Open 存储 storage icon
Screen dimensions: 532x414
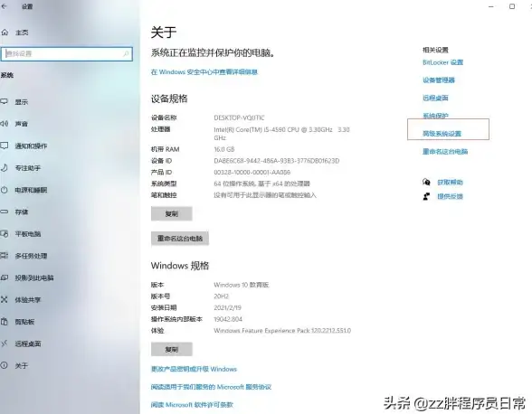click(x=4, y=212)
